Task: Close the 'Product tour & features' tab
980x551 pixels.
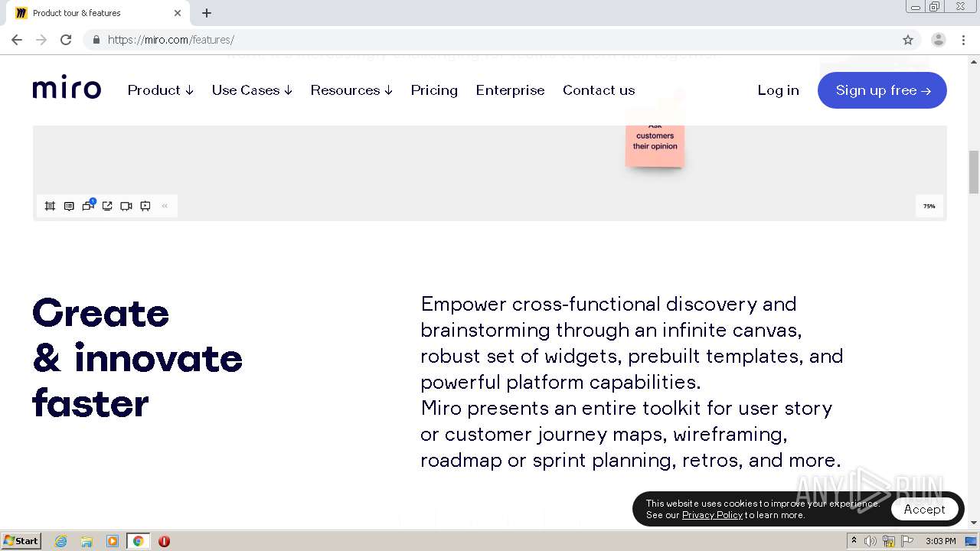Action: tap(178, 13)
